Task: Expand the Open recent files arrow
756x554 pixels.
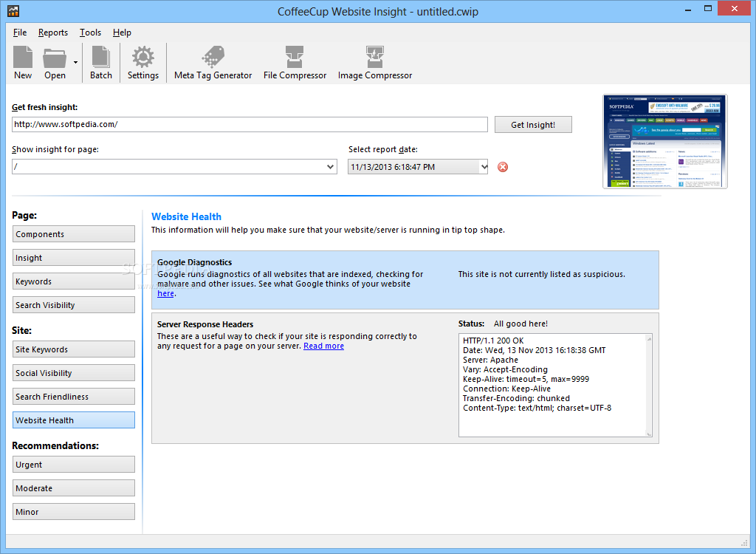Action: coord(75,62)
